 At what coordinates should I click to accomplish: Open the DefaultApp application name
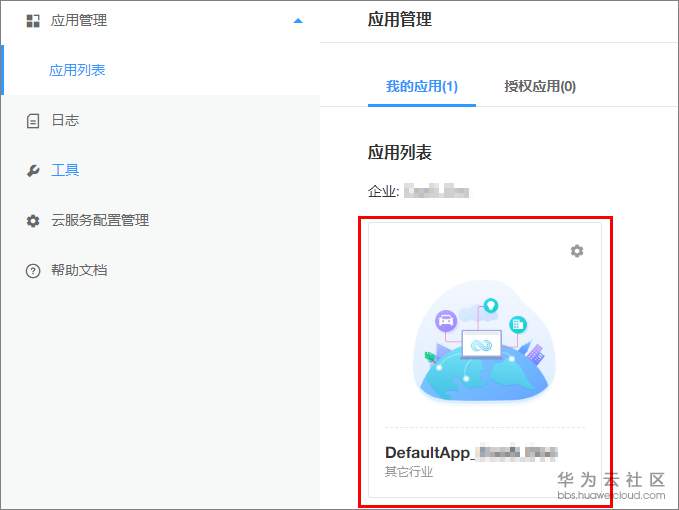(471, 453)
